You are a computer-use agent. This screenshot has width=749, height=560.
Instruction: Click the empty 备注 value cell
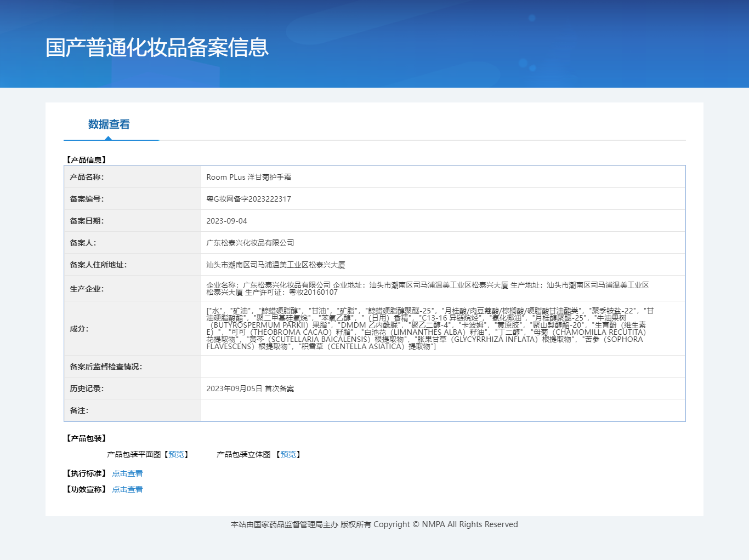coord(442,410)
